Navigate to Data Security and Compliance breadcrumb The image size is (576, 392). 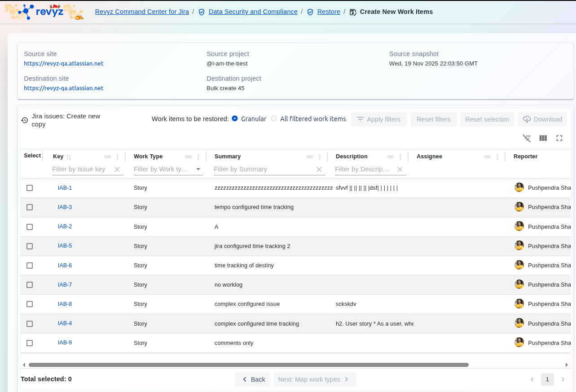tap(253, 12)
